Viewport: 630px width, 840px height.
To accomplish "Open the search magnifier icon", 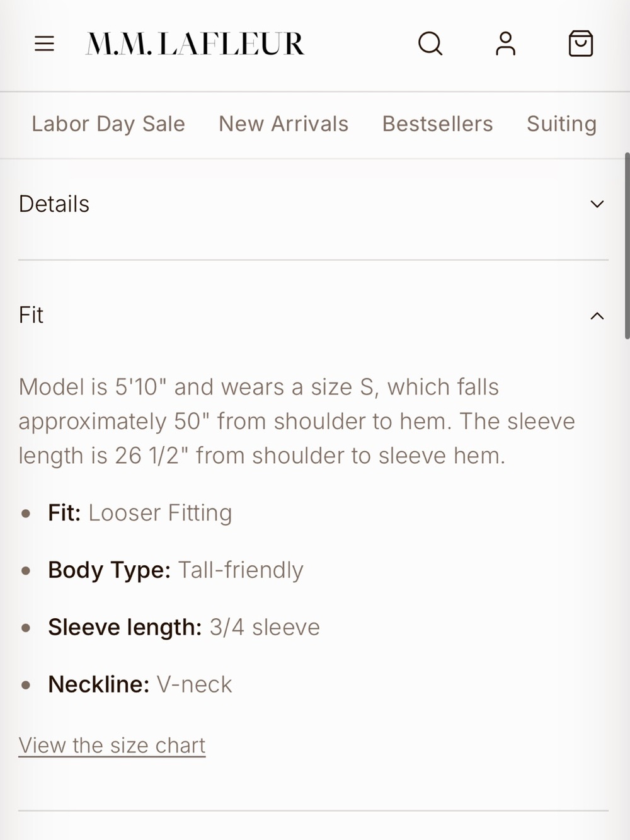I will click(430, 43).
